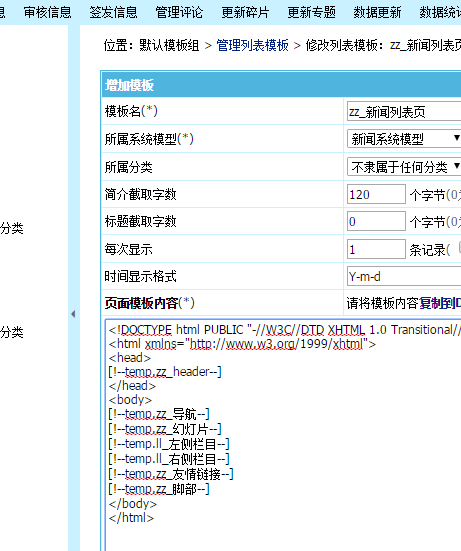Focus the 模板名 input field
This screenshot has width=461, height=551.
(404, 111)
